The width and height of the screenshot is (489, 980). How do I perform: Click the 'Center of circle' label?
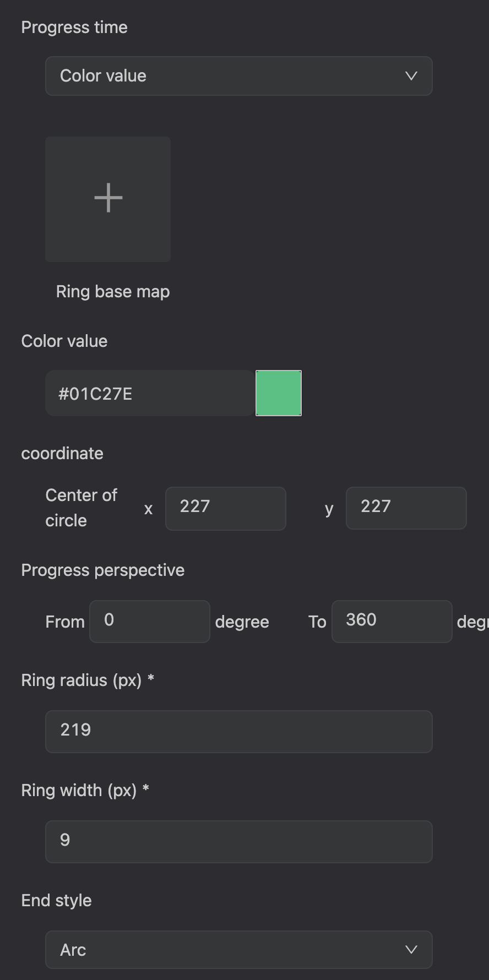(81, 508)
